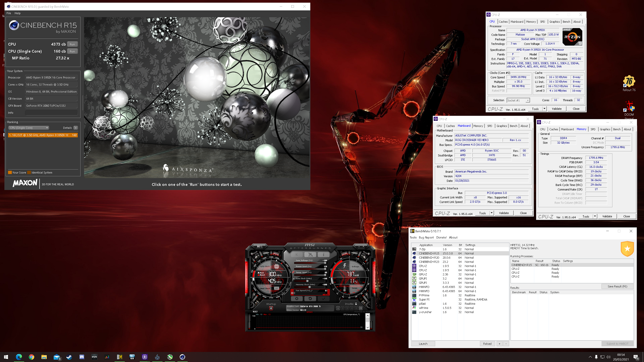Screen dimensions: 644x362
Task: Open Steam from taskbar
Action: tap(69, 357)
